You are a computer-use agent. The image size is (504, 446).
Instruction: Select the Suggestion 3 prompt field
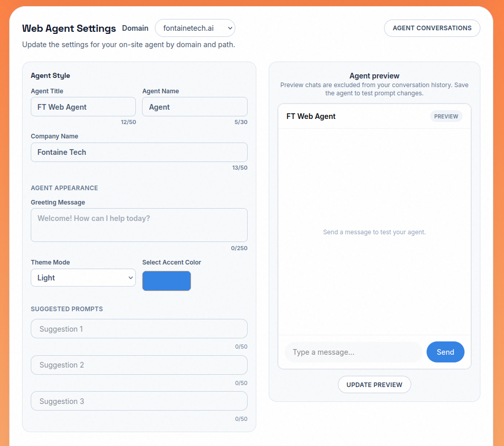pos(139,401)
